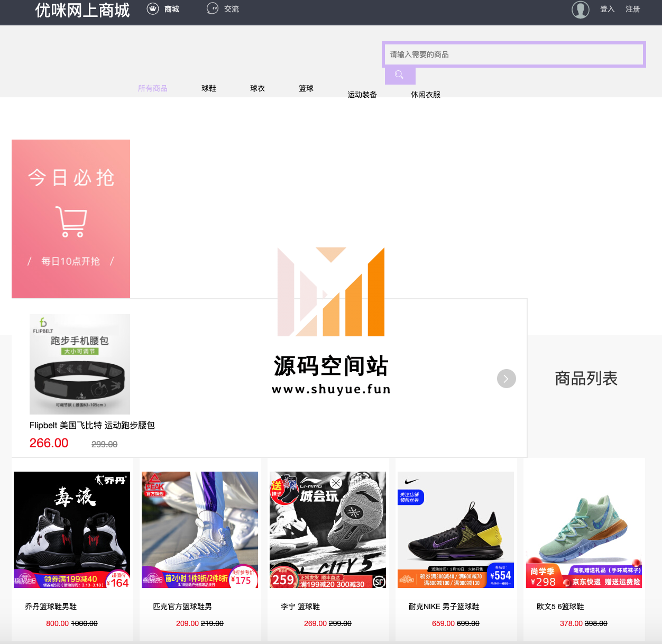Click the 耐克NIKE 男子篮球鞋 product title
Image resolution: width=662 pixels, height=644 pixels.
tap(444, 606)
